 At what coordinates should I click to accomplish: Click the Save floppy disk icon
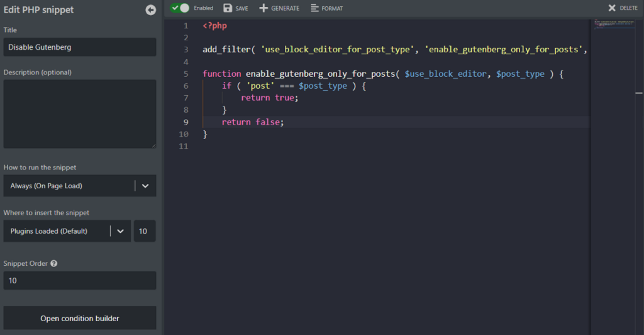click(x=228, y=8)
